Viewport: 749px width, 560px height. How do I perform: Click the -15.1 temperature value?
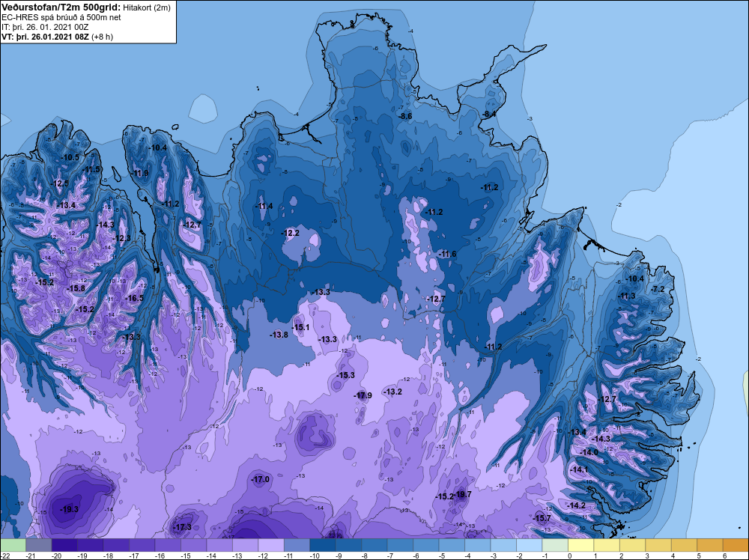pyautogui.click(x=300, y=327)
